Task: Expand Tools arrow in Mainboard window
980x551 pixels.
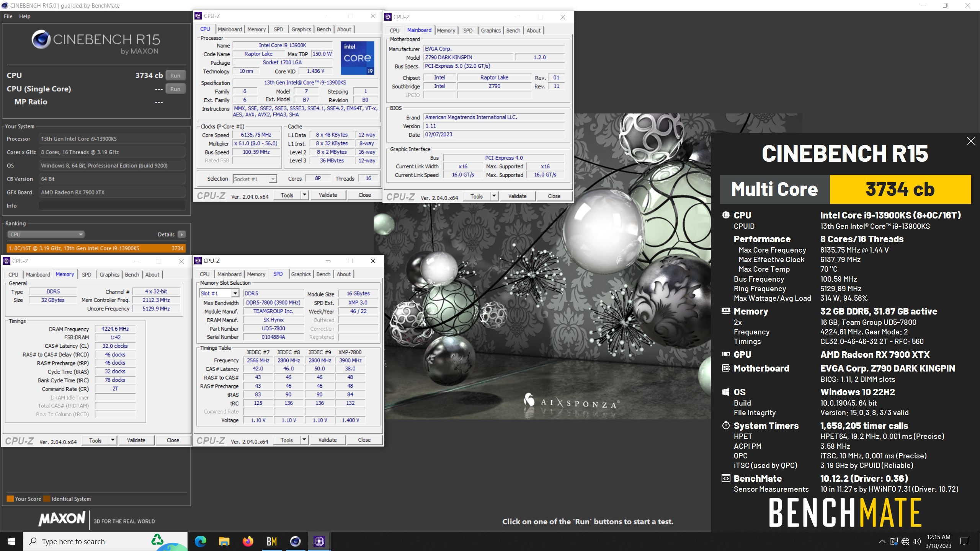Action: click(494, 196)
